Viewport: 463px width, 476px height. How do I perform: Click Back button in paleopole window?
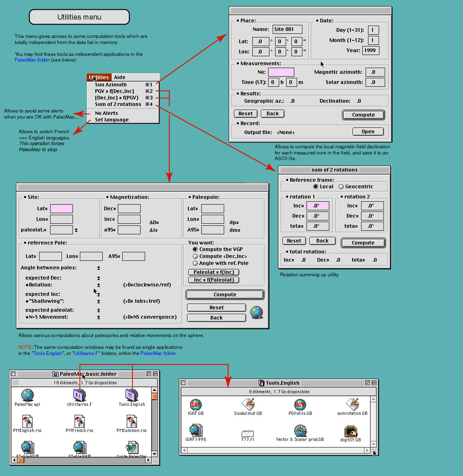point(216,318)
